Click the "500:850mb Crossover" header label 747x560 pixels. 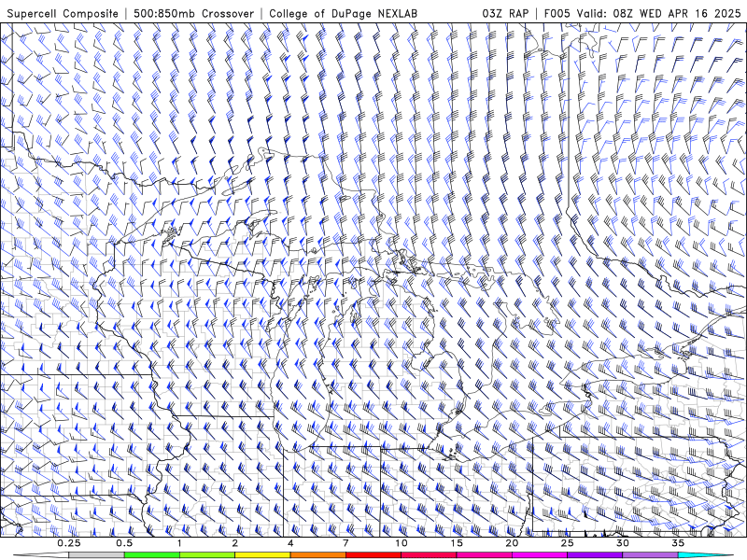tap(194, 13)
